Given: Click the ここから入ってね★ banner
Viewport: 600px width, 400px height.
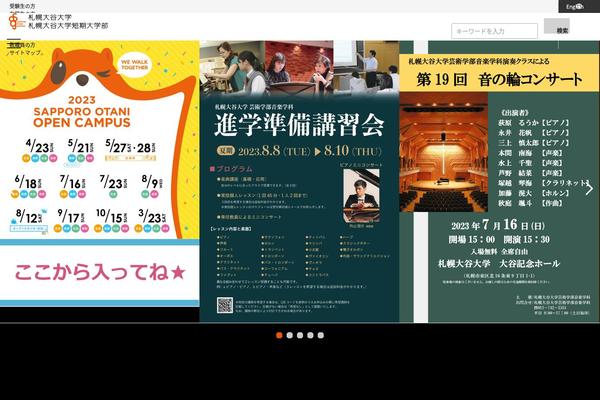Looking at the screenshot, I should click(99, 272).
